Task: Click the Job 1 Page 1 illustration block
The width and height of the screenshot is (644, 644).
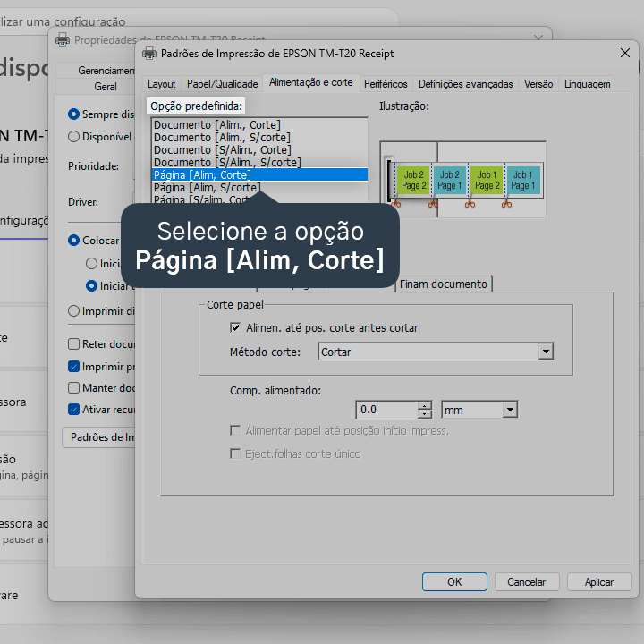Action: pos(523,181)
